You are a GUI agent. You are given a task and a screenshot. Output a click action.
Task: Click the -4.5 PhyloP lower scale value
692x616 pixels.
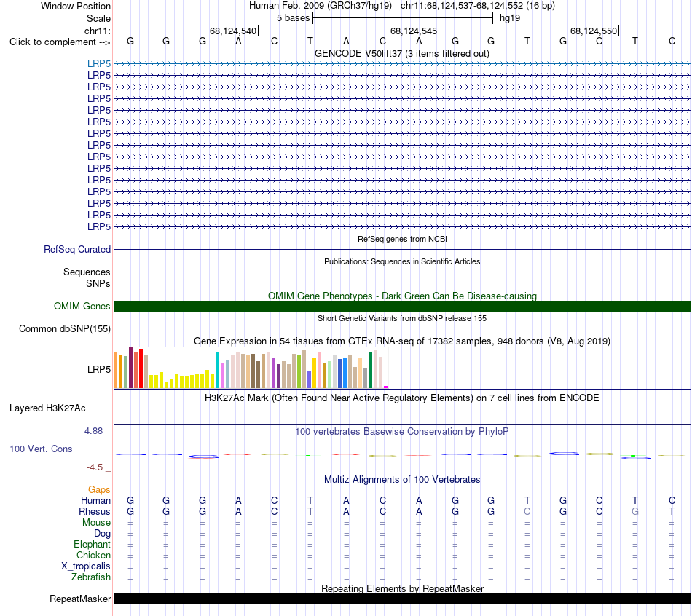[x=95, y=467]
